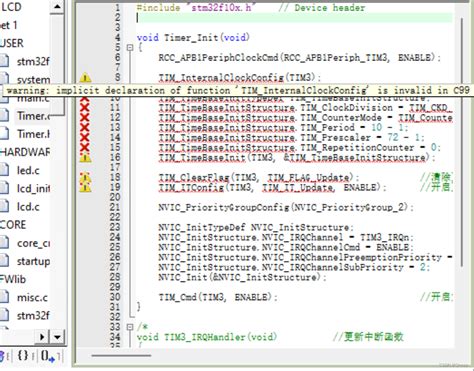The height and width of the screenshot is (371, 474).
Task: Click the NVIC_IRQChannel assignment on line 24
Action: pos(286,237)
